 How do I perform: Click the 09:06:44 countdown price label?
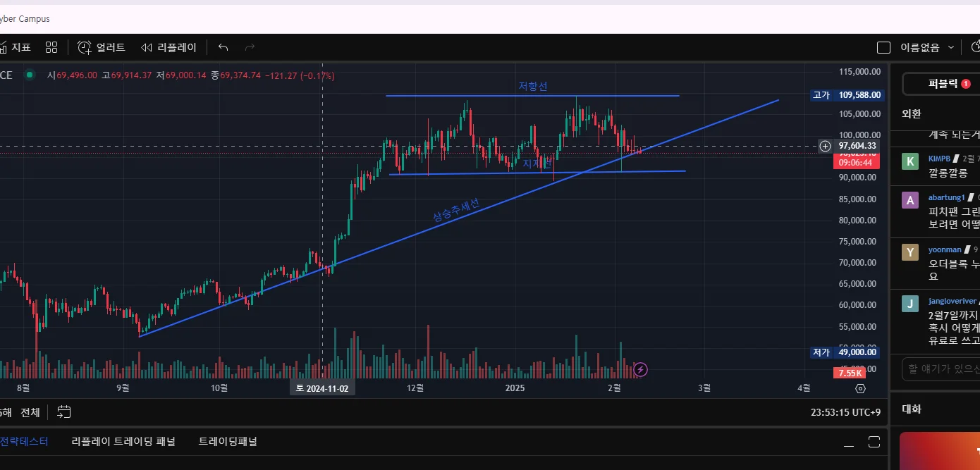point(856,162)
